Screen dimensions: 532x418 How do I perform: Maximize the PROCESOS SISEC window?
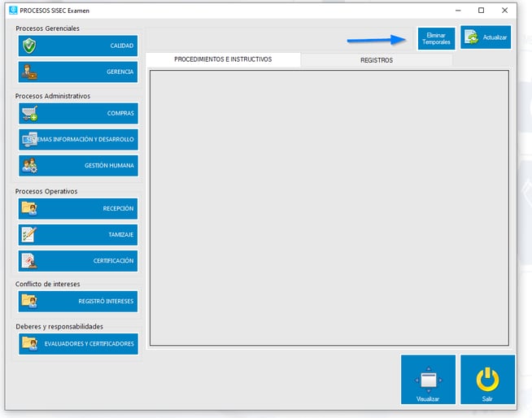click(481, 11)
